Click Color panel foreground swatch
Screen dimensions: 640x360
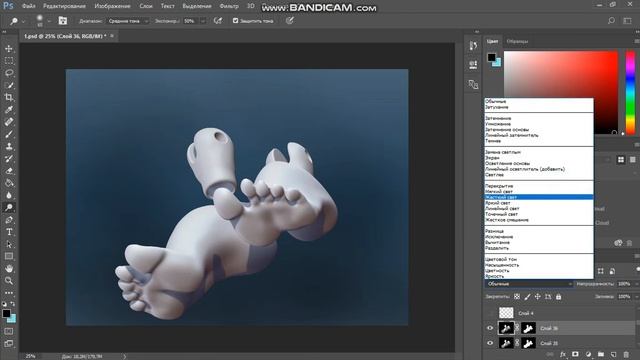coord(491,57)
